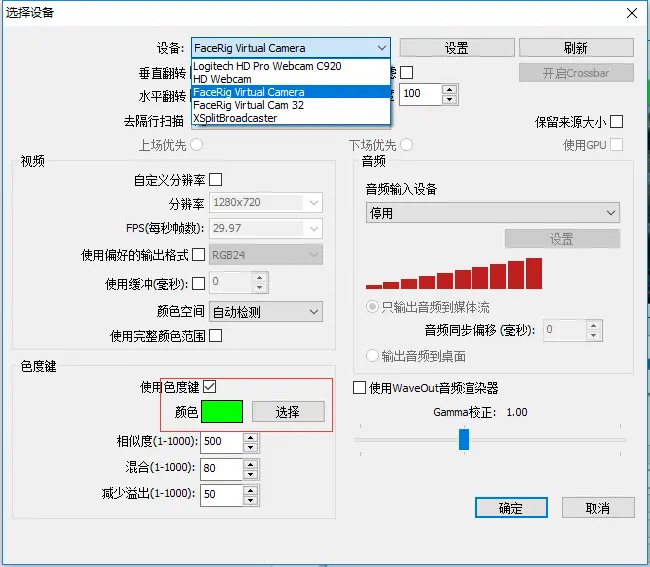This screenshot has width=650, height=567.
Task: Click the Gamma校正 slider handle
Action: point(464,439)
